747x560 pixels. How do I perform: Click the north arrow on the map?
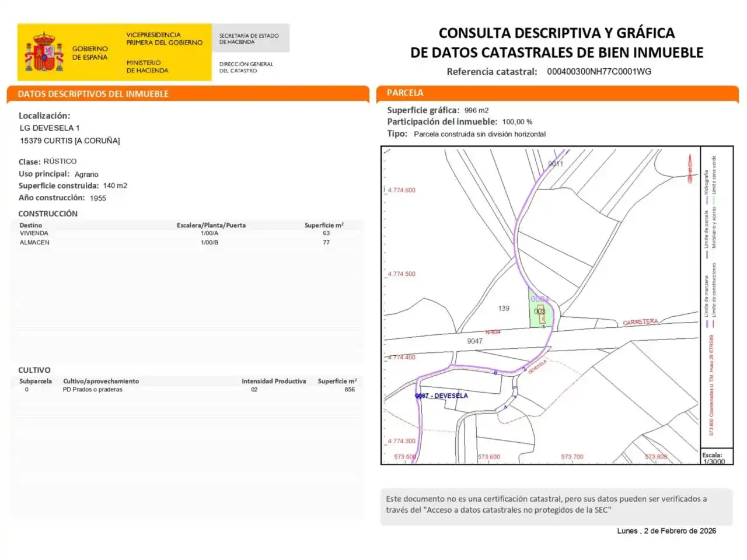click(x=690, y=166)
